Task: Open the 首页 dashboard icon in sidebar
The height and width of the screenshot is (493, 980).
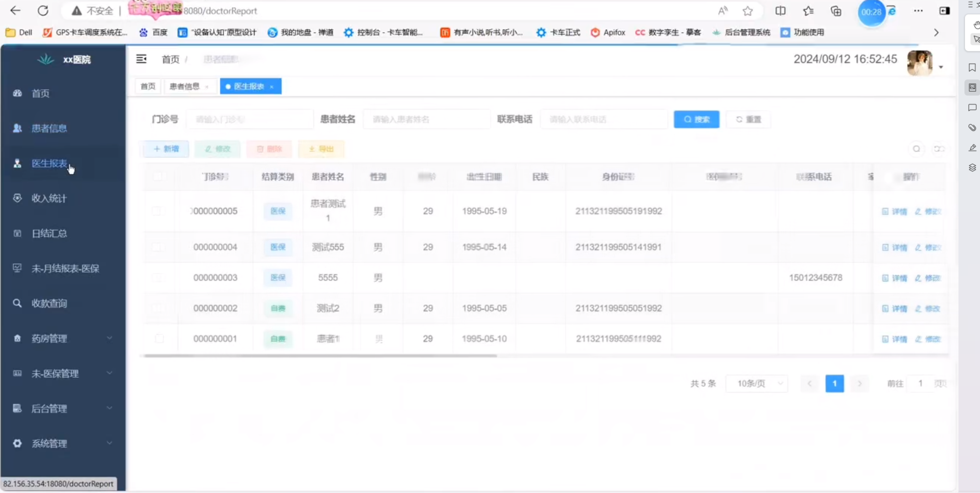Action: [x=18, y=93]
